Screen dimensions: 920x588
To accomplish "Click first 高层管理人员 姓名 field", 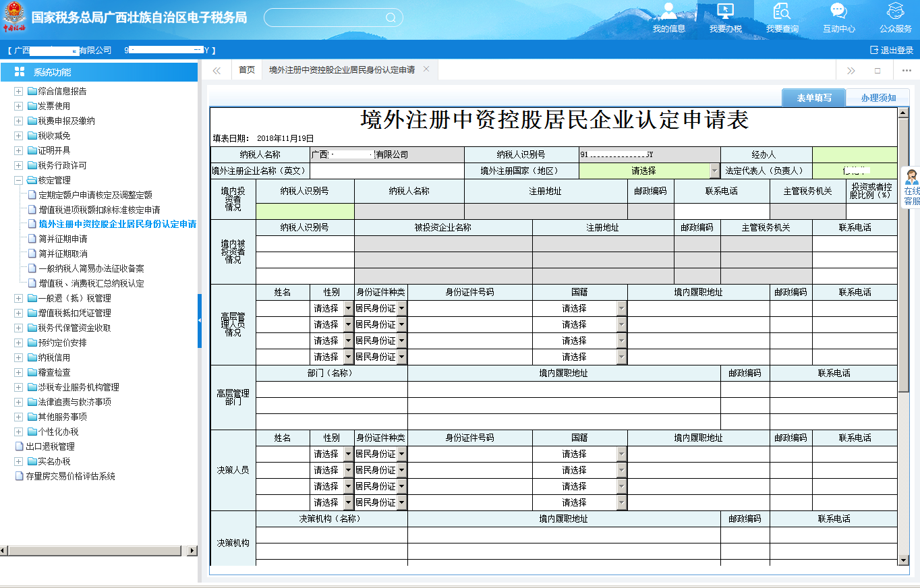I will (x=283, y=308).
